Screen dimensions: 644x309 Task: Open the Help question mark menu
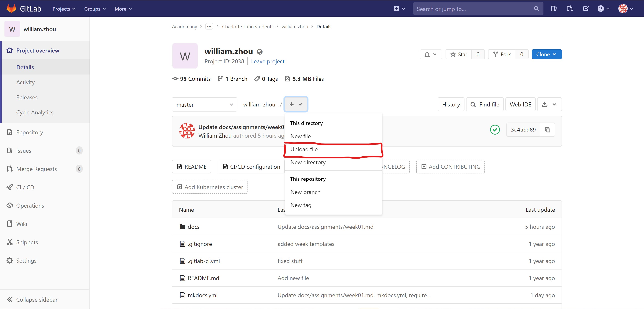tap(603, 9)
